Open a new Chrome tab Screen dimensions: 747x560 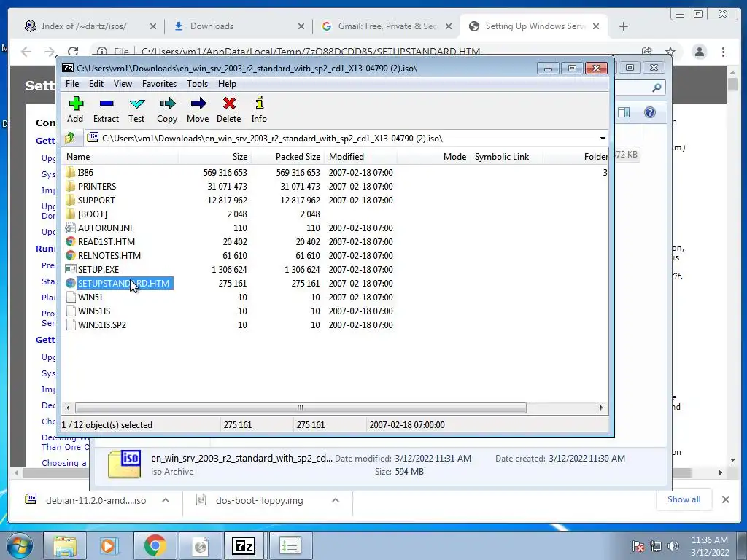pyautogui.click(x=624, y=26)
